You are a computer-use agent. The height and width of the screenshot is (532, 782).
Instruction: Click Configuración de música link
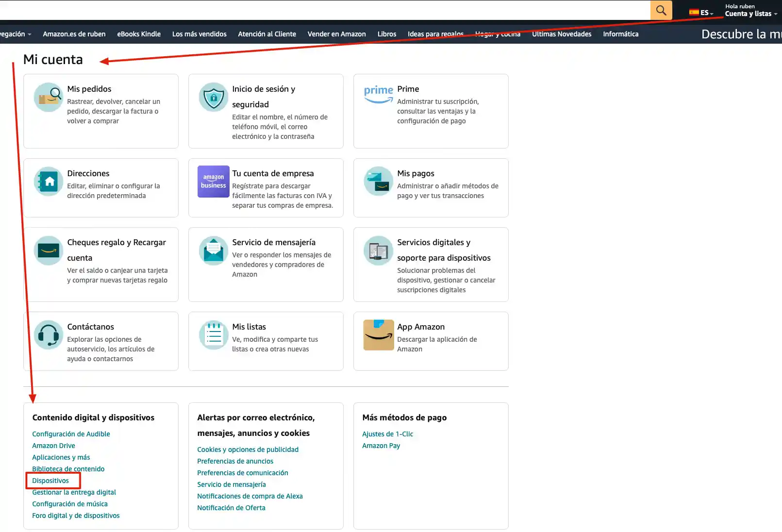(x=70, y=504)
